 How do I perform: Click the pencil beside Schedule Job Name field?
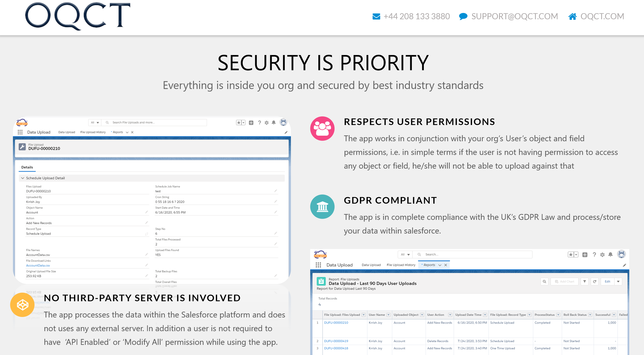click(275, 191)
